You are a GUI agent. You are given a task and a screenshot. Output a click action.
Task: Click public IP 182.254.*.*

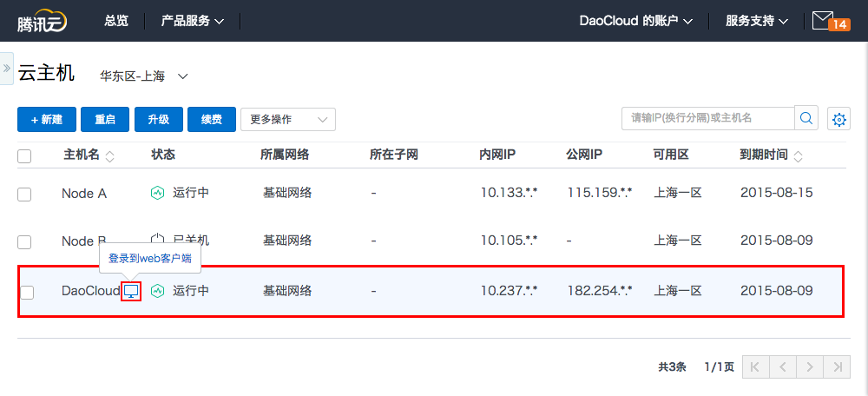click(x=600, y=290)
